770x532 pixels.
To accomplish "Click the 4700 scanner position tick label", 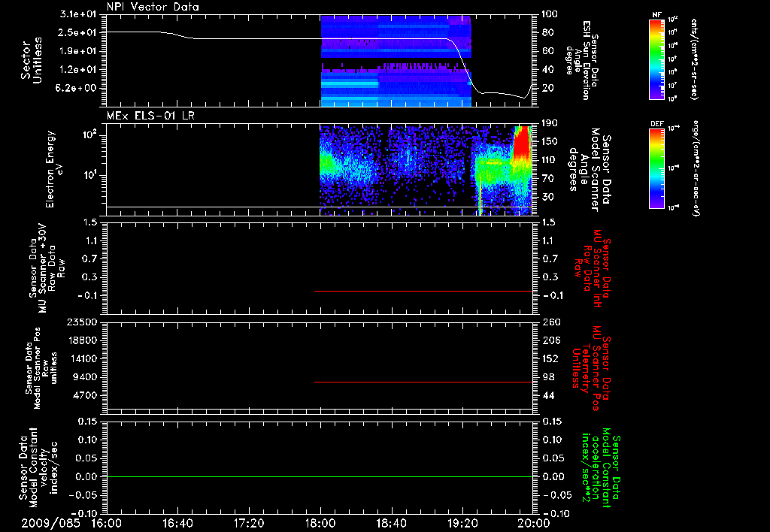I will (86, 395).
